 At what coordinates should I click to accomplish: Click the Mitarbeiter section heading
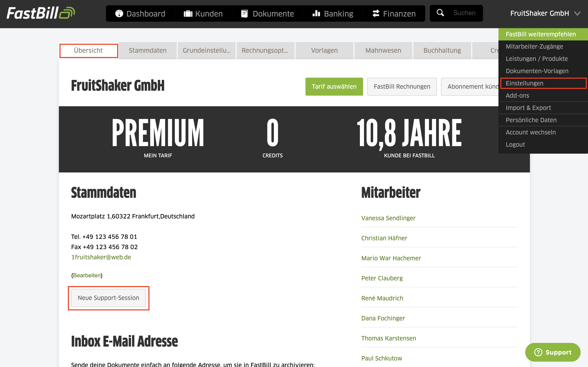391,192
